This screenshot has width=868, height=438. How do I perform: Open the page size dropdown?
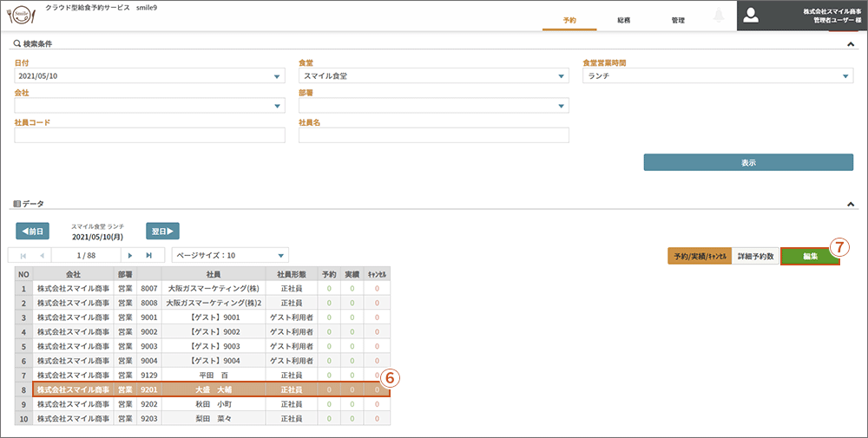(280, 256)
